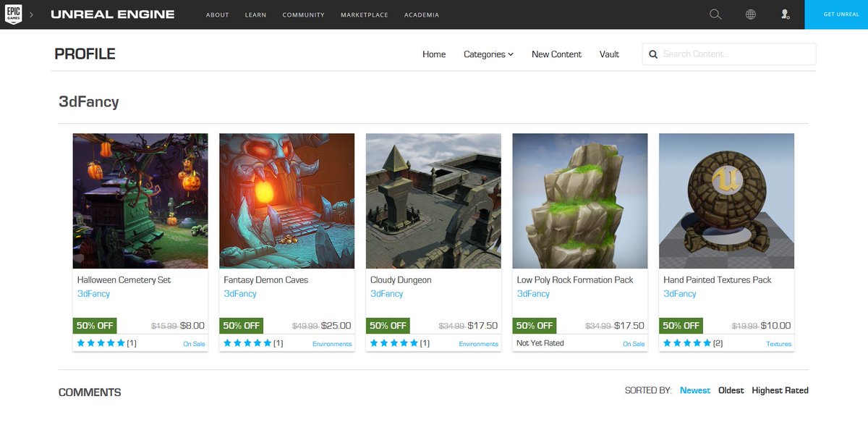The width and height of the screenshot is (868, 425).
Task: Click star rating of Cloudy Dungeon
Action: (394, 343)
